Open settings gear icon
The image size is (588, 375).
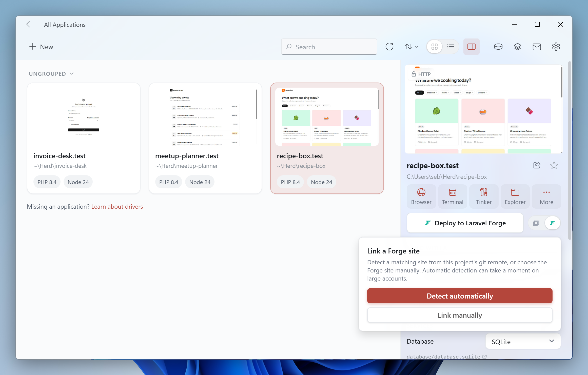556,47
